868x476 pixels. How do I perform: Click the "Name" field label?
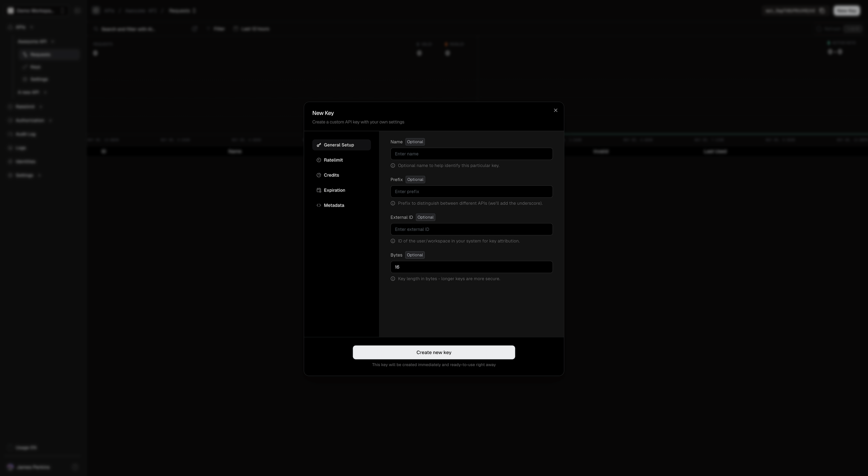pos(396,142)
